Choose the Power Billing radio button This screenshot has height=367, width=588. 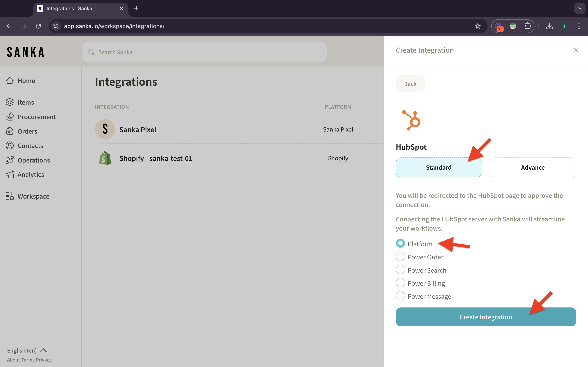coord(400,283)
